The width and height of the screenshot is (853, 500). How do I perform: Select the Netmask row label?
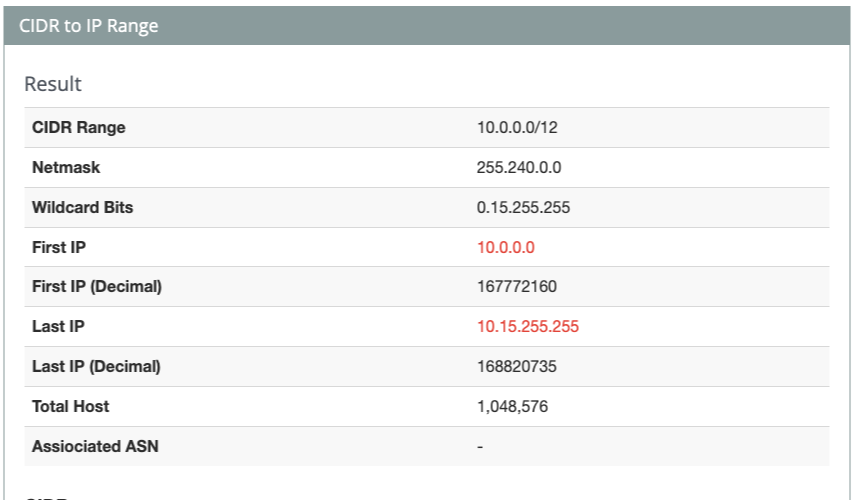(x=66, y=168)
